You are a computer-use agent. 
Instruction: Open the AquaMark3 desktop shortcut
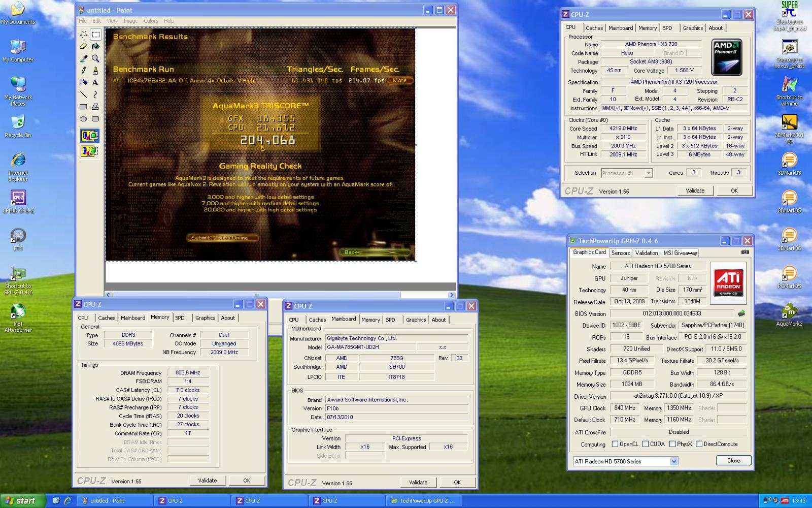click(789, 314)
